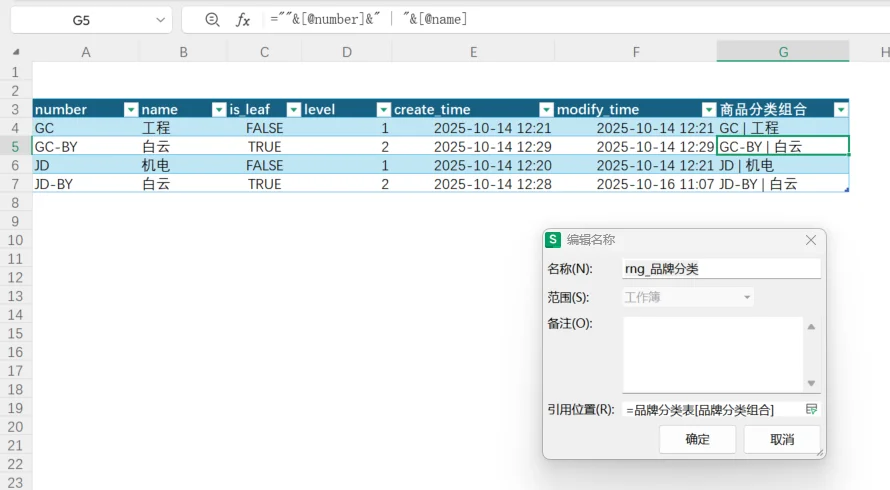Viewport: 890px width, 490px height.
Task: Click the 备注 comment text area
Action: [x=713, y=354]
